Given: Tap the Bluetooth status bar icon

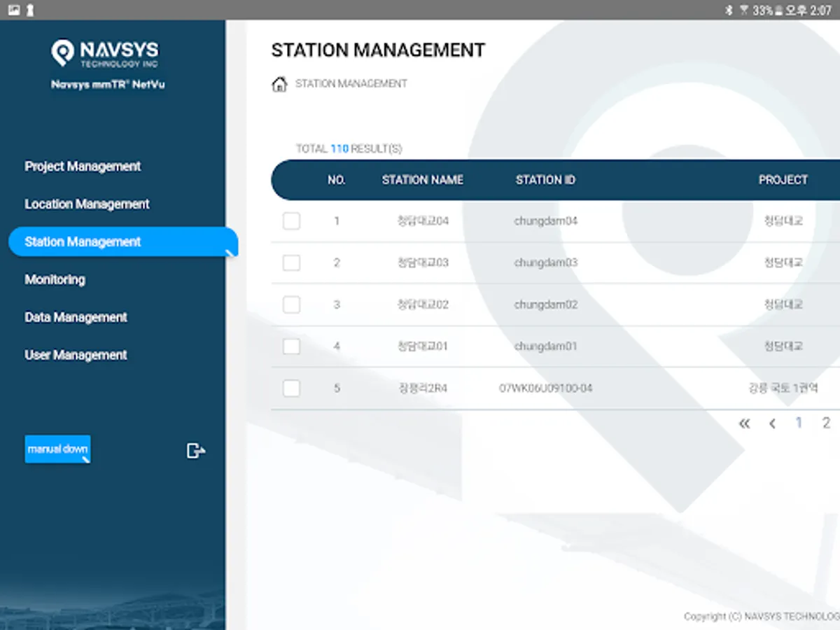Looking at the screenshot, I should coord(728,10).
